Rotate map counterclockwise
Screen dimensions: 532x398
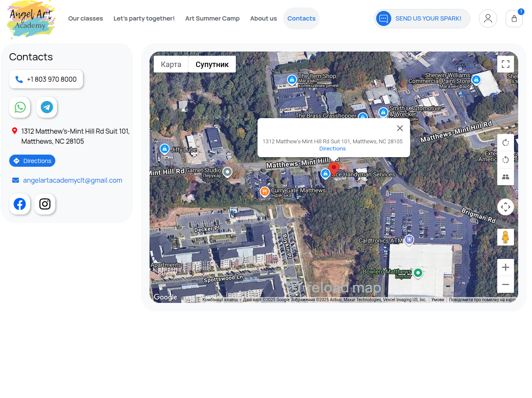click(505, 160)
